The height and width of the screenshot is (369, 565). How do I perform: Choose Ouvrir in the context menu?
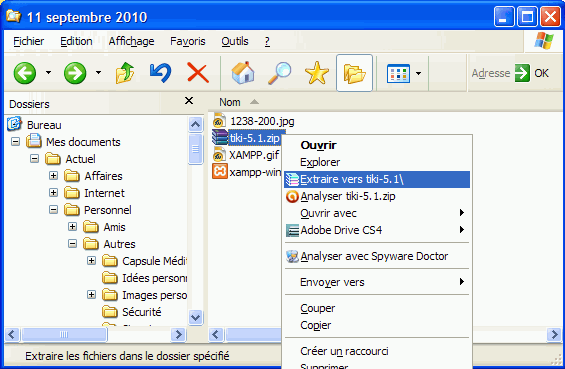[x=377, y=145]
